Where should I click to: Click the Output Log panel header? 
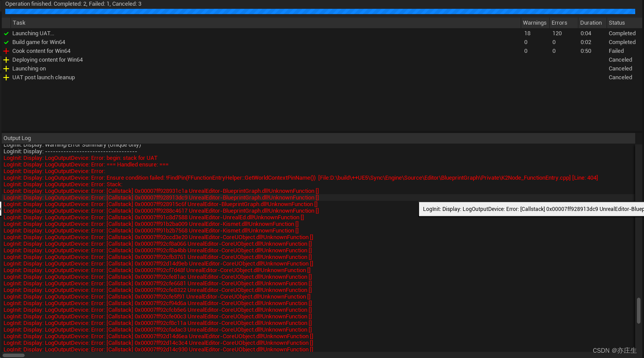17,138
